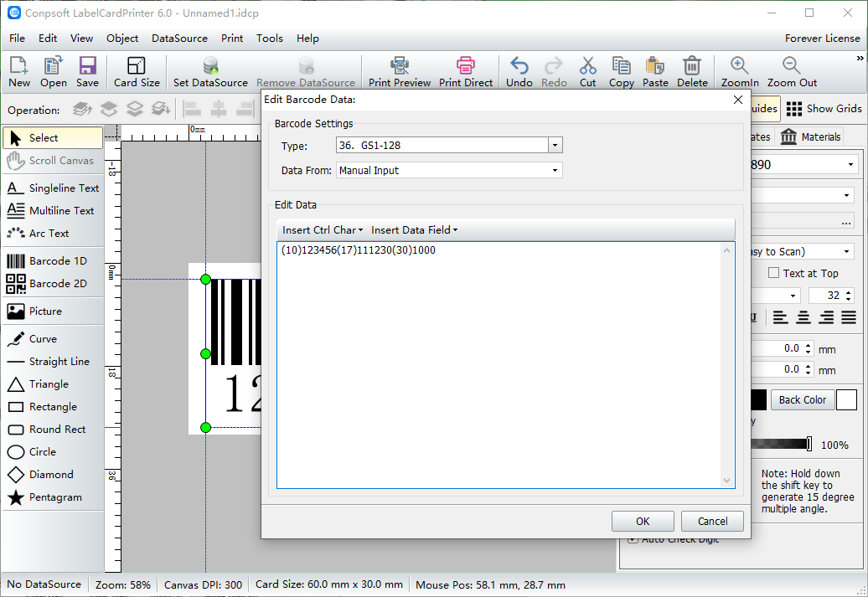Open Print Preview
Viewport: 868px width, 597px height.
399,72
